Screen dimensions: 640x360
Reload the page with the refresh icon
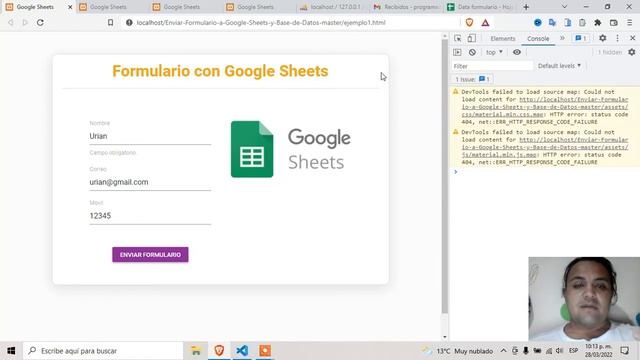point(40,22)
